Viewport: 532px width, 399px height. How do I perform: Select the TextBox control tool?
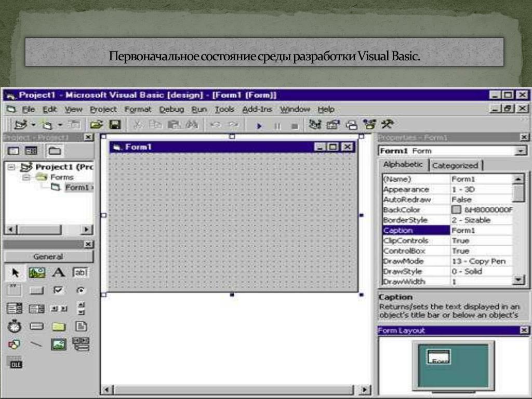click(81, 272)
